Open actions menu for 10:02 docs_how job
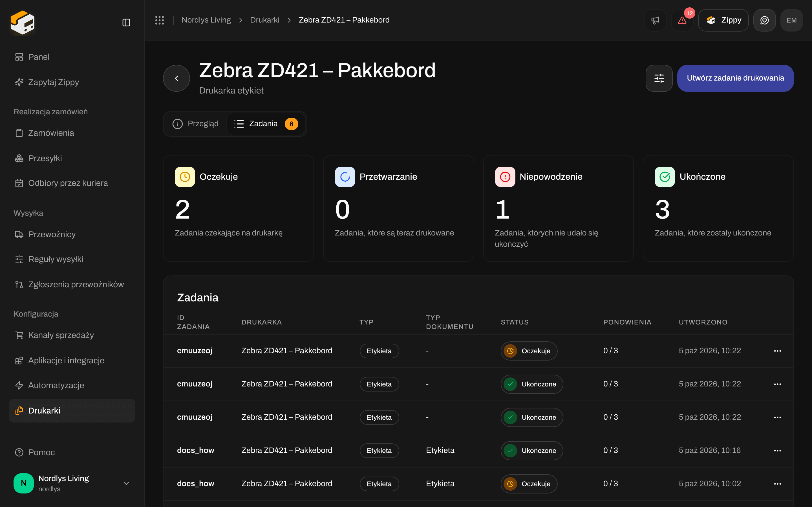This screenshot has width=812, height=507. (x=777, y=484)
